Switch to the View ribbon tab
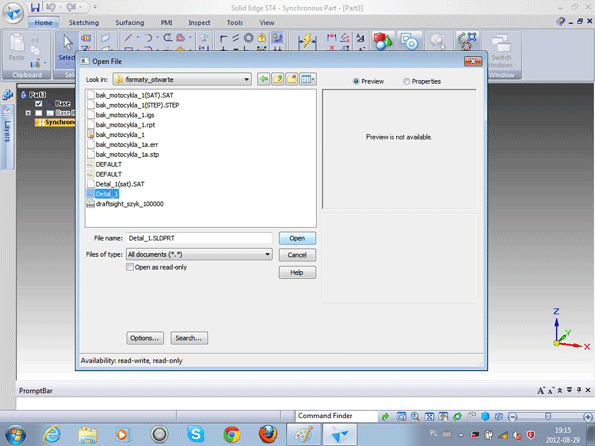This screenshot has height=446, width=595. 267,23
